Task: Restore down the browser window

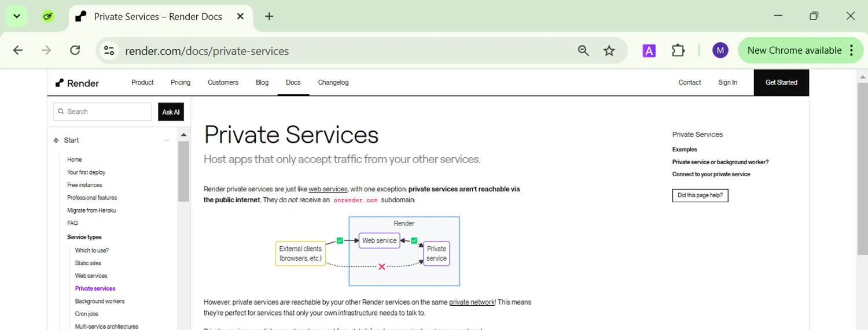Action: [x=814, y=16]
